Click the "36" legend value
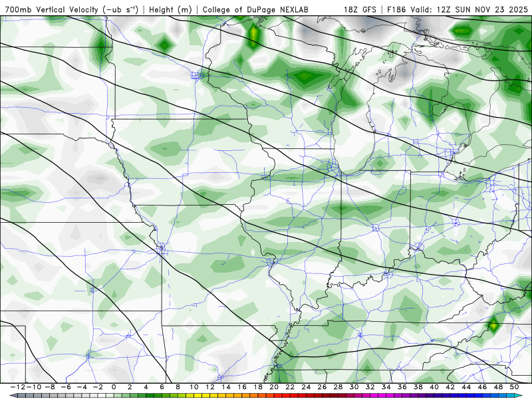 click(402, 387)
